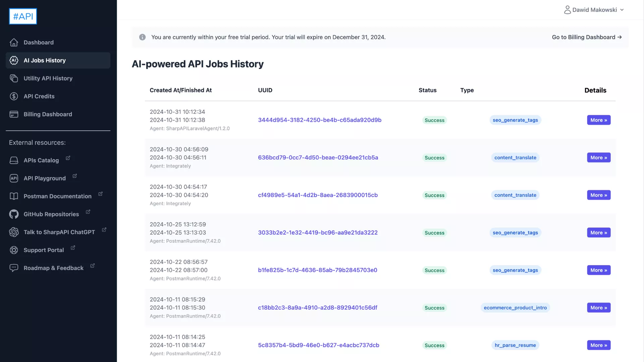The image size is (644, 362).
Task: Click More button for hr_parse_resume job
Action: pos(598,345)
